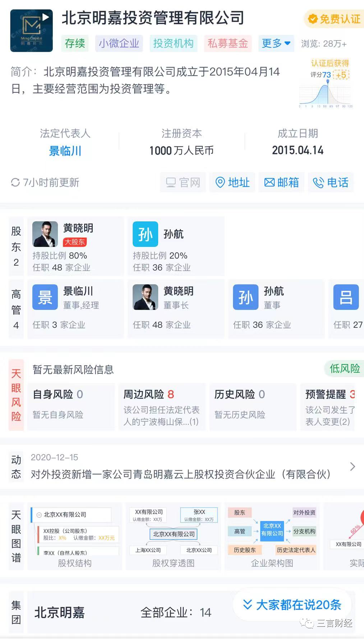This screenshot has height=639, width=364.
Task: Open the 周边风险 risk card
Action: tap(162, 407)
